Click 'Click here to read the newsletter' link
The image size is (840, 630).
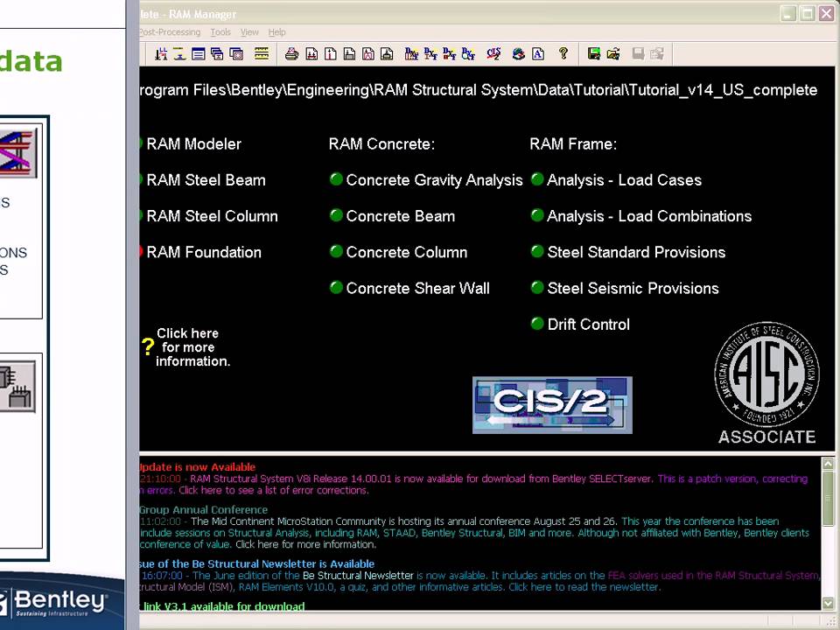coord(584,587)
